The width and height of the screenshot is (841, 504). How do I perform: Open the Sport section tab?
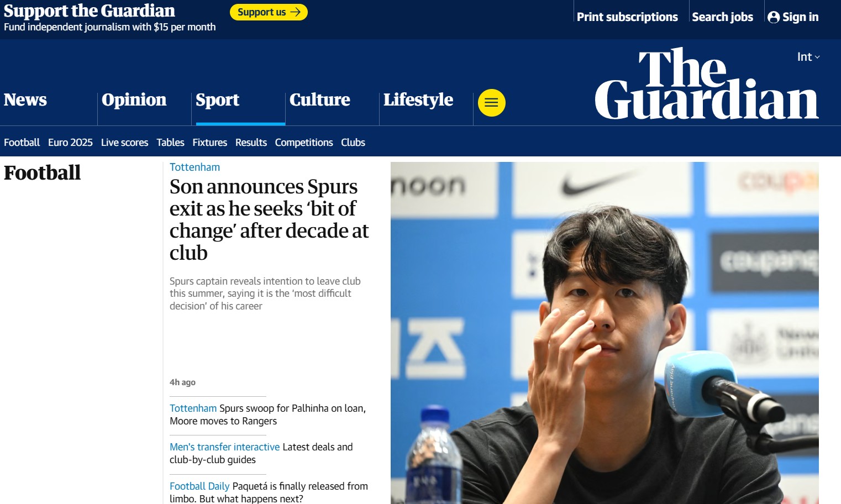tap(217, 100)
